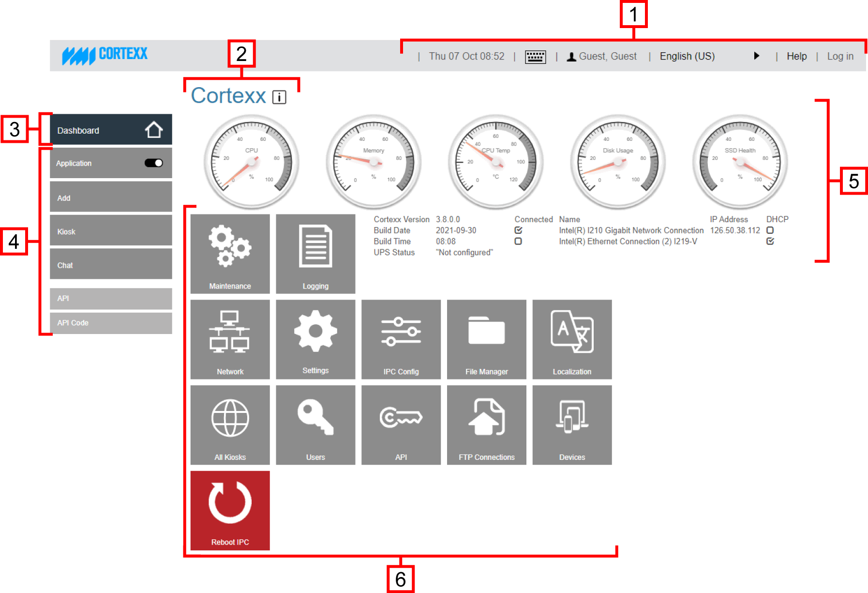Image resolution: width=868 pixels, height=593 pixels.
Task: Toggle Connected checkbox for I210 Gigabit connection
Action: point(518,230)
